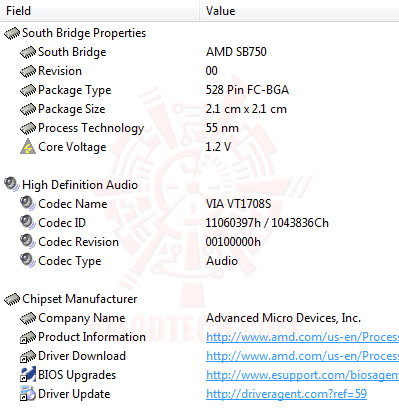Click the Driver Update disc icon

[28, 393]
